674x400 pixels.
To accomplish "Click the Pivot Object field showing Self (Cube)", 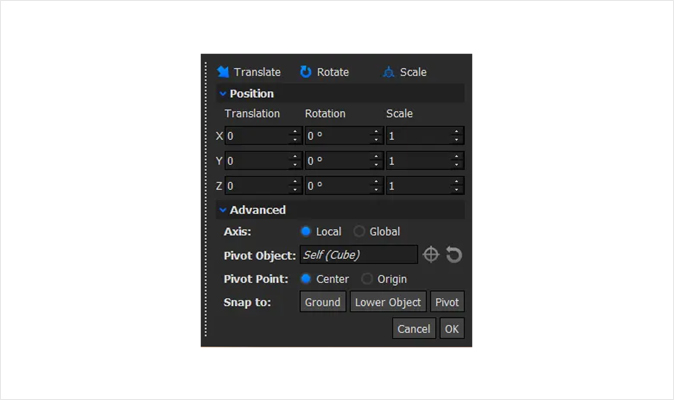I will (358, 255).
